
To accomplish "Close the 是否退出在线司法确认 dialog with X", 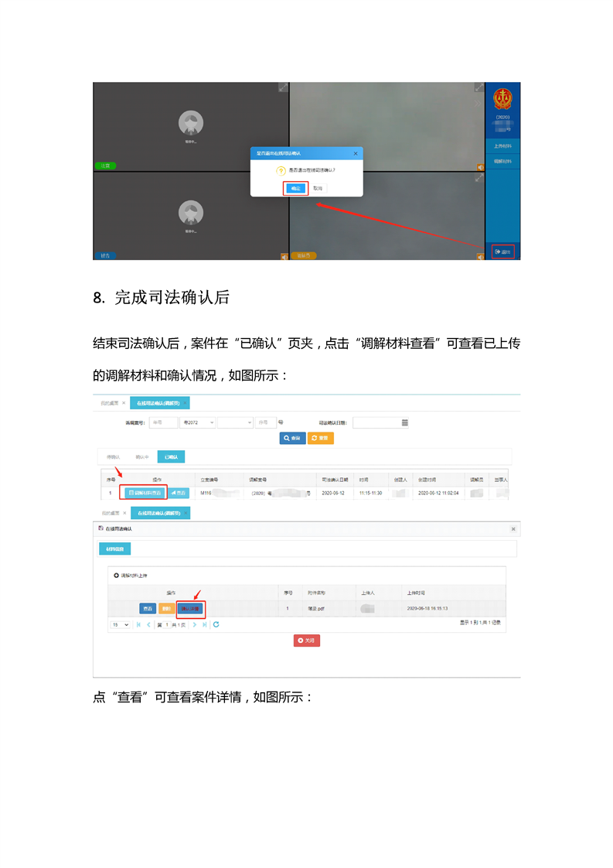I will [355, 153].
